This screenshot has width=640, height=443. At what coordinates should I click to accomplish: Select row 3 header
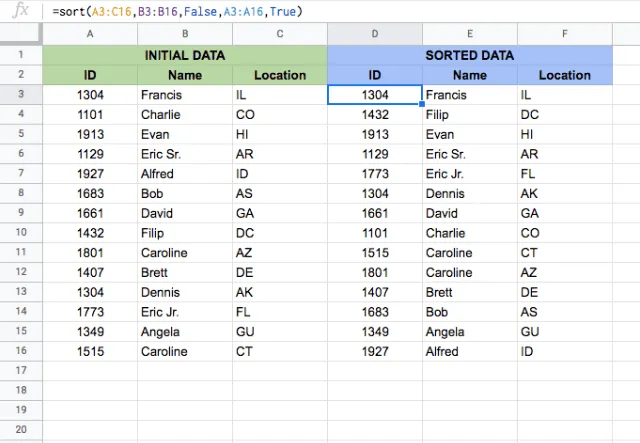[x=21, y=95]
